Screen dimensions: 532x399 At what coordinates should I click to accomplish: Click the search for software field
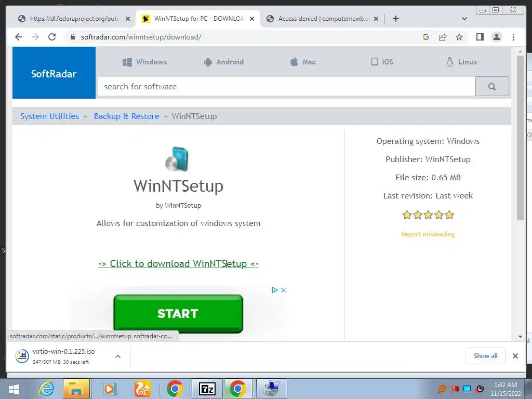[x=287, y=87]
